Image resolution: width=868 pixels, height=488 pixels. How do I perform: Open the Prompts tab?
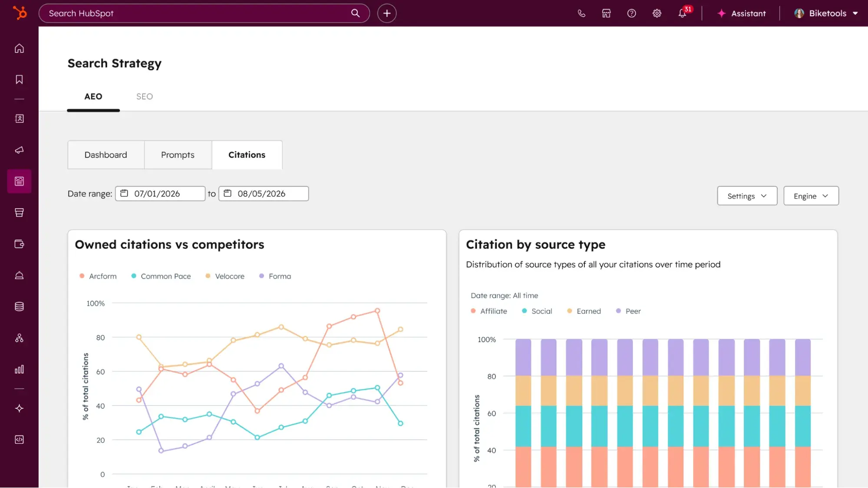pyautogui.click(x=178, y=155)
